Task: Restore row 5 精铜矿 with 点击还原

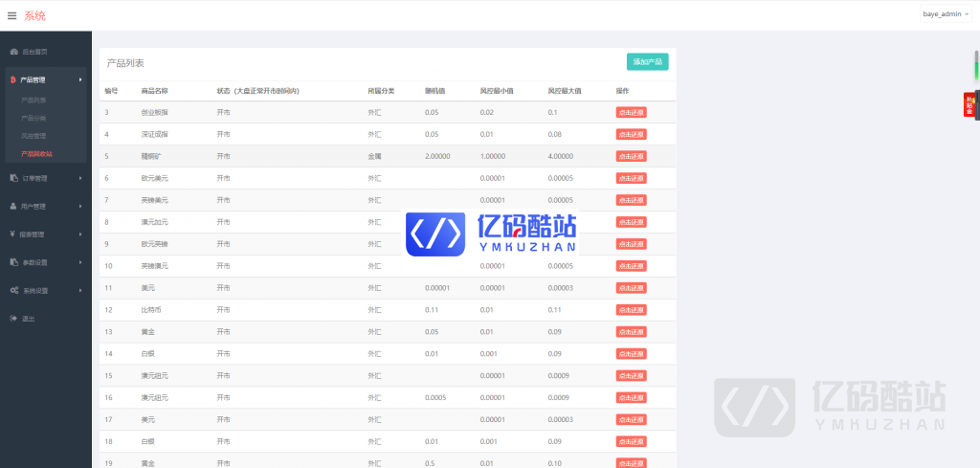Action: (x=632, y=156)
